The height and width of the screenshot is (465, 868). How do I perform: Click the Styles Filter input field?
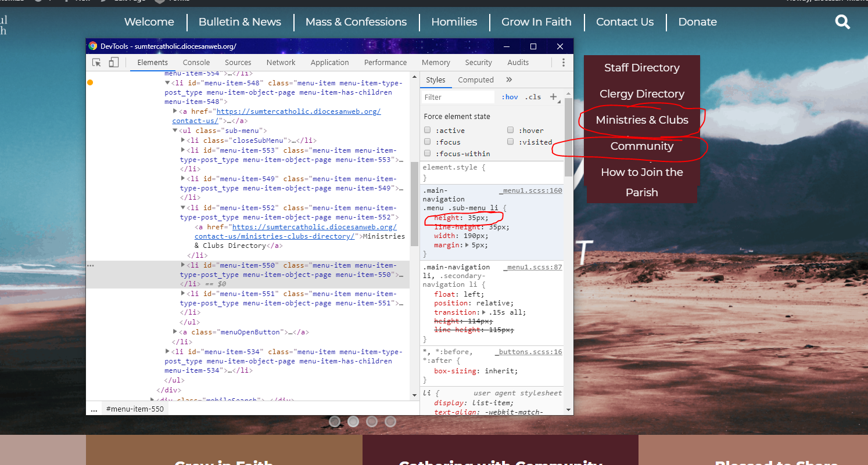[x=458, y=97]
